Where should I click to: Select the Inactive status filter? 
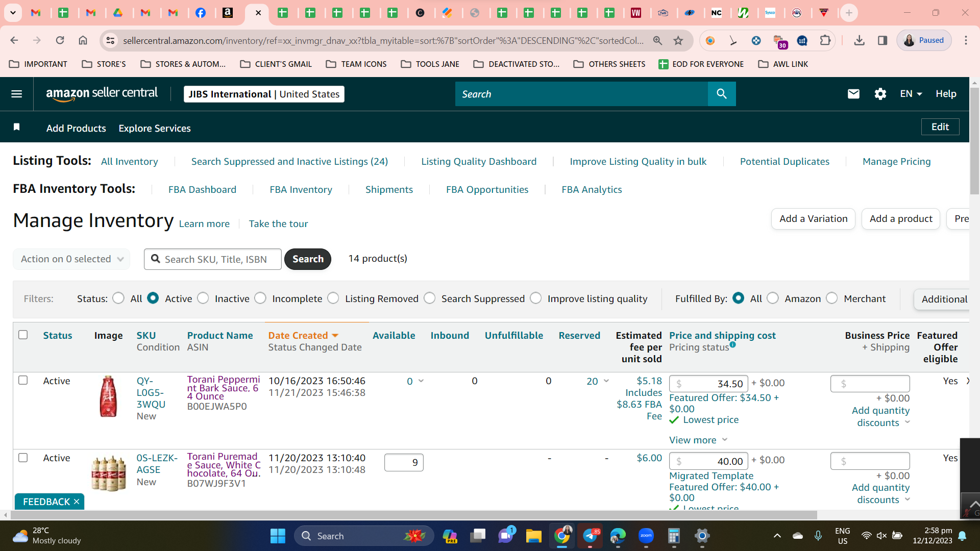203,298
